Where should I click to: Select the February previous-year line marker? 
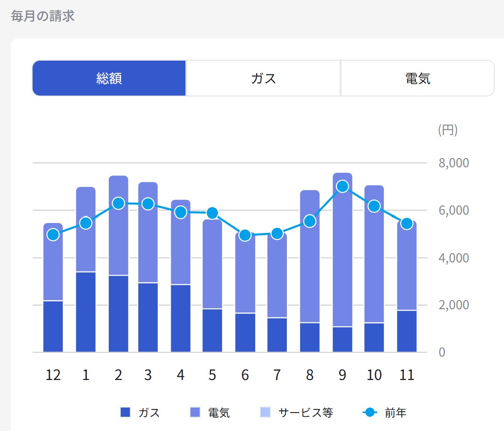pos(118,203)
